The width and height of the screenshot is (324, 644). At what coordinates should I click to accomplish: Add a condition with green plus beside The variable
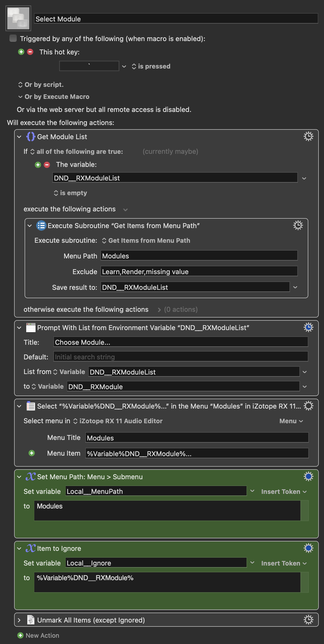pos(38,165)
